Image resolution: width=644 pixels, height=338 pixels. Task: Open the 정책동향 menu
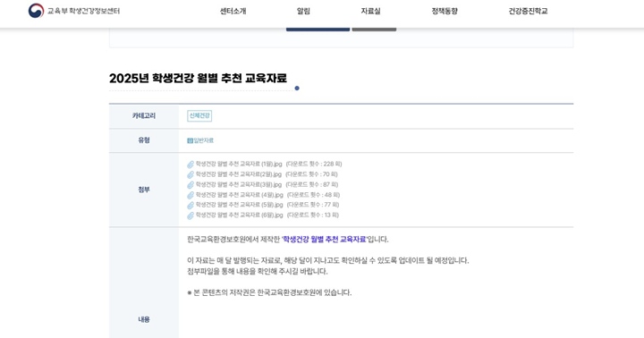click(x=445, y=11)
